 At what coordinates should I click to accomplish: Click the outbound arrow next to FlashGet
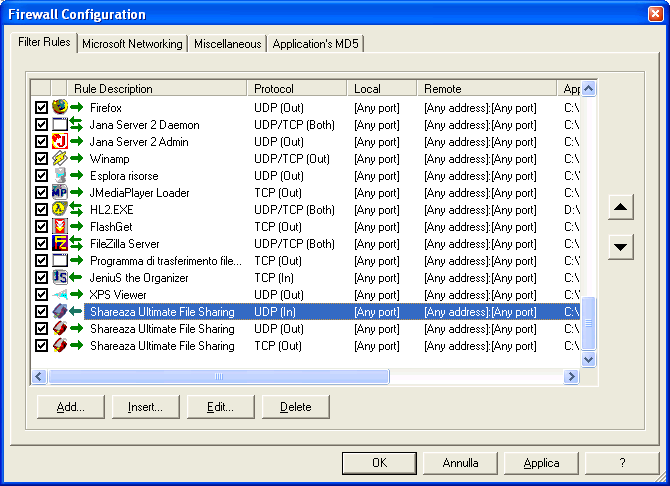click(76, 226)
